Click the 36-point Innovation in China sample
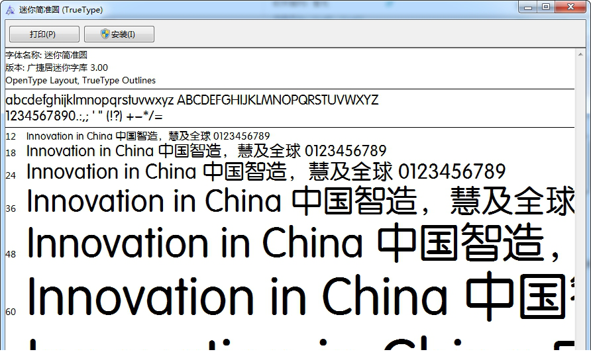The width and height of the screenshot is (591, 364). click(301, 201)
